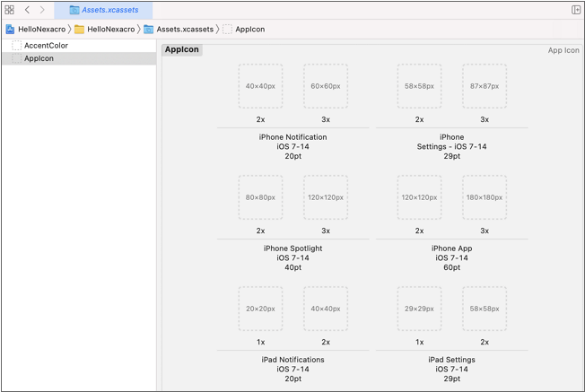Click the HelloNexacro folder breadcrumb
585x392 pixels.
(109, 30)
